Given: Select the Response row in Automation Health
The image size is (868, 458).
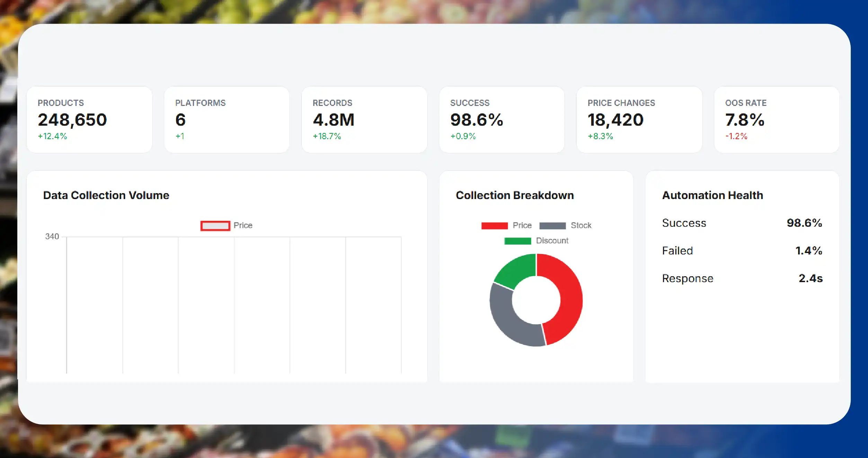Looking at the screenshot, I should [x=742, y=279].
